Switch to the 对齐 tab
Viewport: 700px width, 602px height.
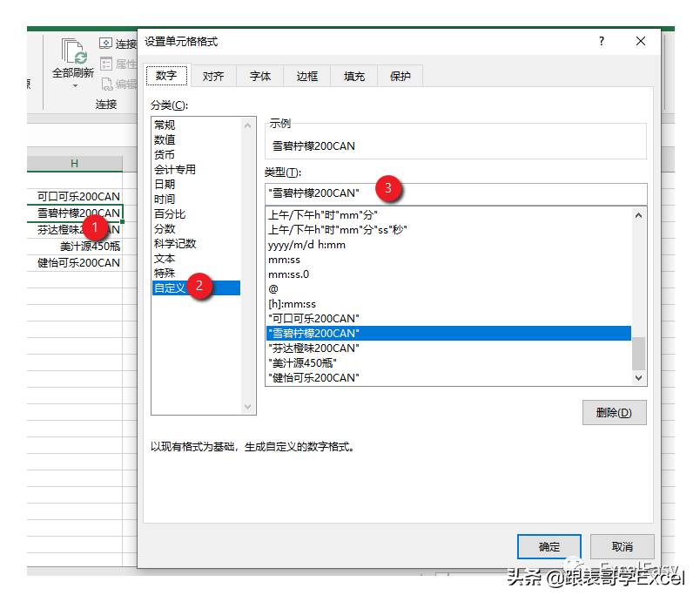click(x=213, y=76)
